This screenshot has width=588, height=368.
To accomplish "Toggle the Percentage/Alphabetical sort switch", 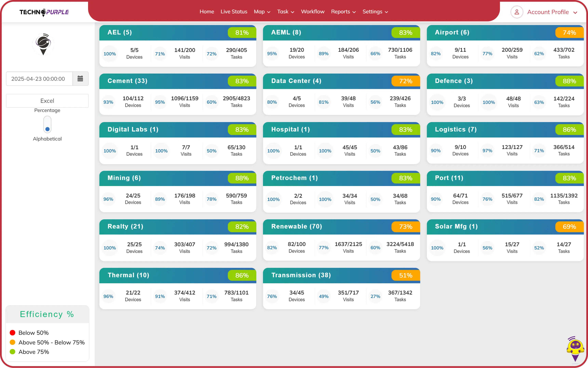I will 47,124.
